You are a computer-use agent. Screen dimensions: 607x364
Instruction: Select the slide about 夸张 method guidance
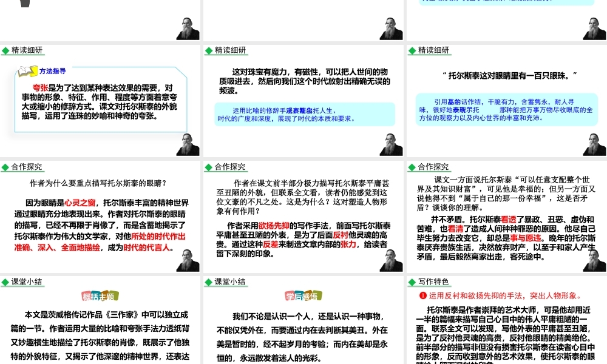coord(100,101)
